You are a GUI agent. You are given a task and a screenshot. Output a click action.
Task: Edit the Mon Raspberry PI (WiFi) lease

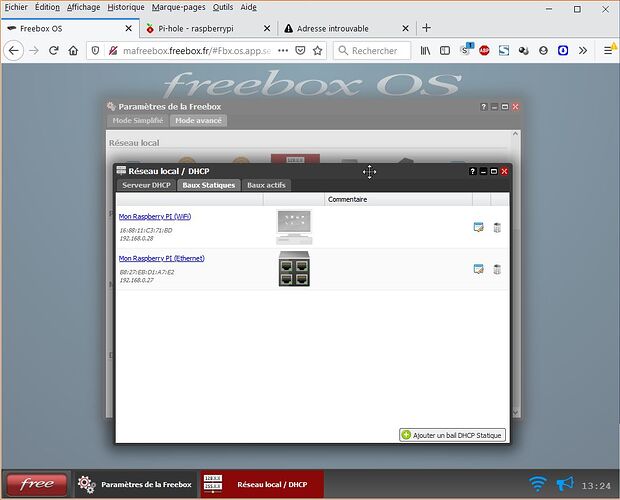478,227
